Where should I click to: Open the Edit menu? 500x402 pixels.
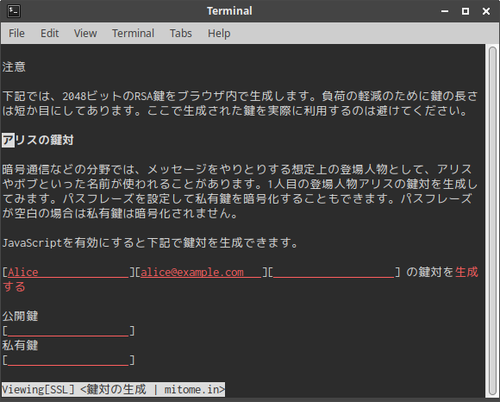(50, 33)
